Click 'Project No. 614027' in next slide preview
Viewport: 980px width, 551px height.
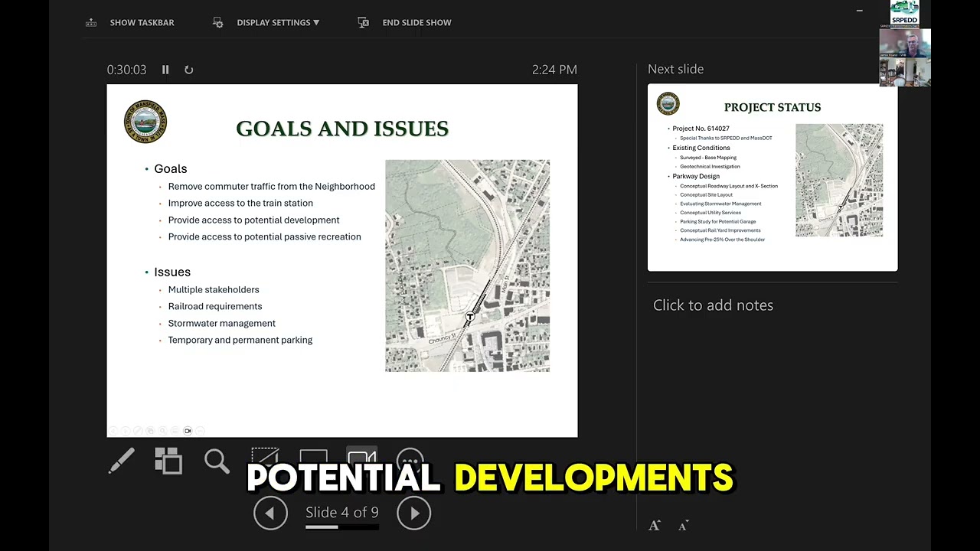[701, 129]
